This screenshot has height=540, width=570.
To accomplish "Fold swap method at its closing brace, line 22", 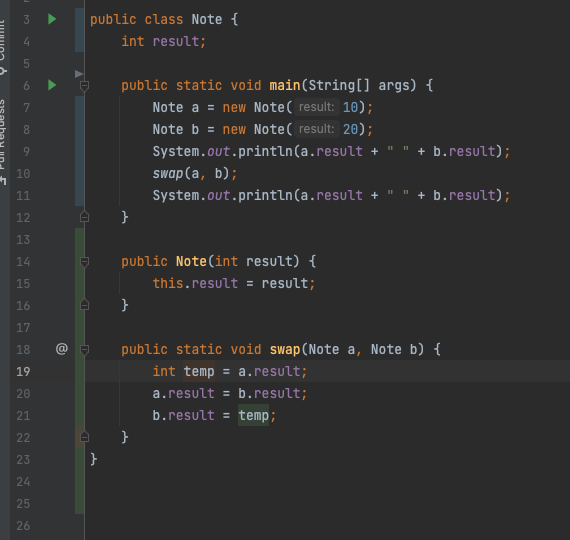I will 84,437.
